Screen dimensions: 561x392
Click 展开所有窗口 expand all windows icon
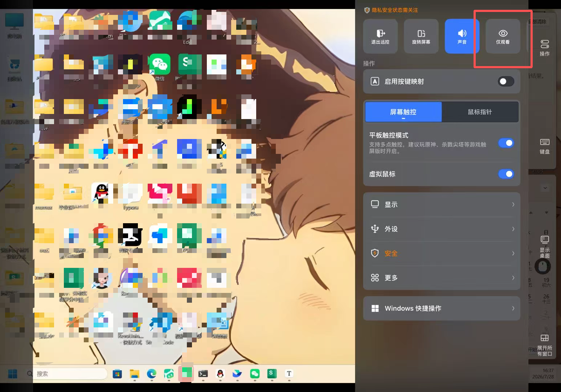544,345
